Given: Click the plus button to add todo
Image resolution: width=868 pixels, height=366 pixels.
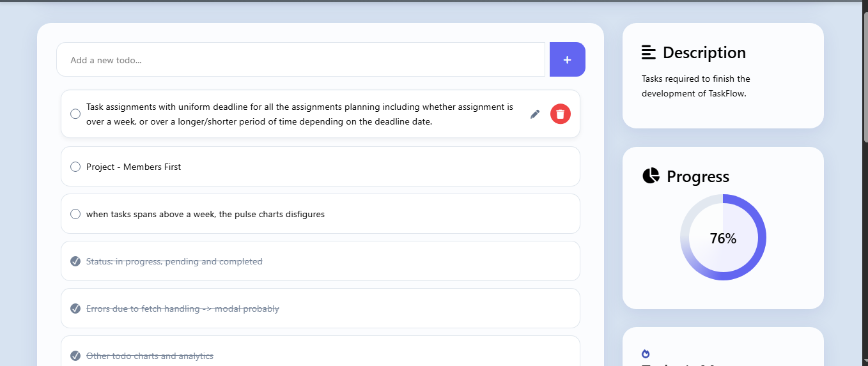Looking at the screenshot, I should click(567, 59).
